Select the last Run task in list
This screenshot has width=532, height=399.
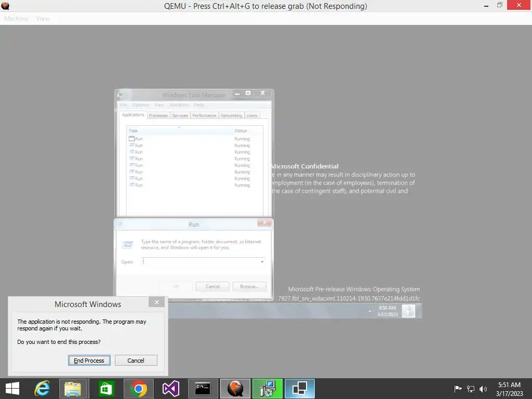(x=194, y=185)
